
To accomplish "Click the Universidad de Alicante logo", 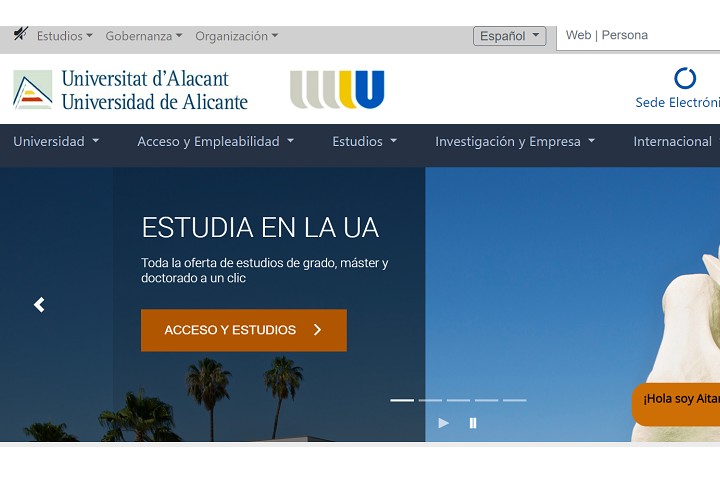I will tap(130, 90).
